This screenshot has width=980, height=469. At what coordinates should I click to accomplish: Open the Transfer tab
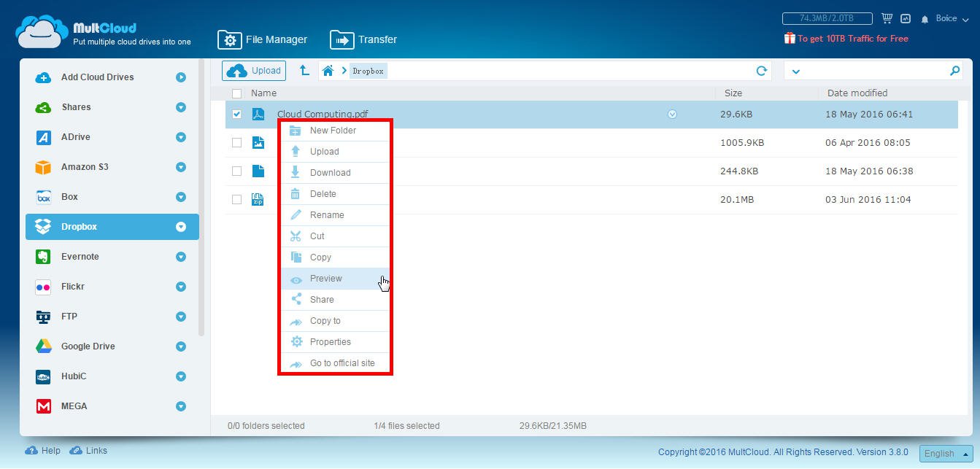363,39
